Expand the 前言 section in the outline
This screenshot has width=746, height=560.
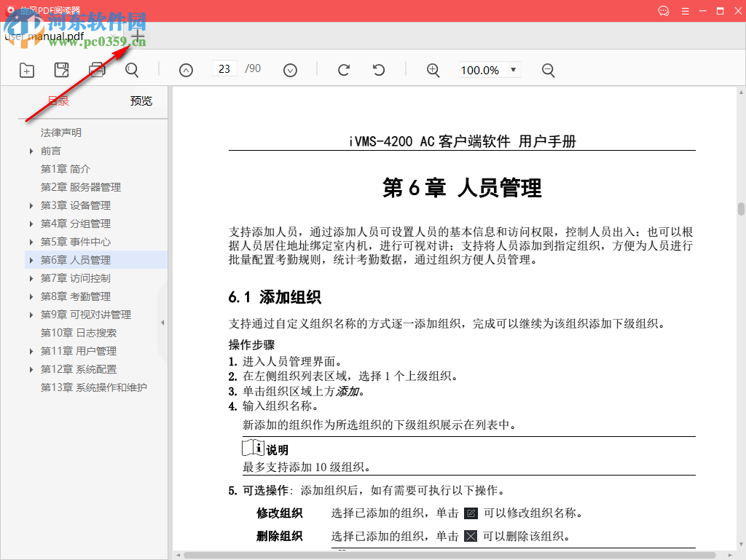point(31,150)
